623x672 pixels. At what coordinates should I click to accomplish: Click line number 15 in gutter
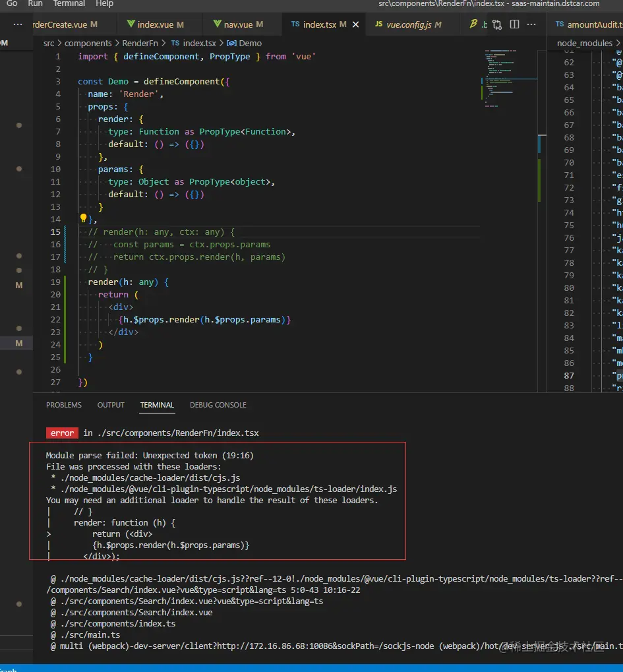pyautogui.click(x=55, y=232)
